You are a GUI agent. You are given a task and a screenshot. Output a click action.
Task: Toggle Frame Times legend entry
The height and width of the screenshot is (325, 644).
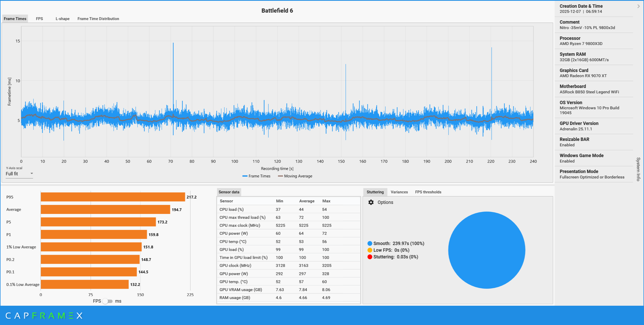(x=256, y=176)
